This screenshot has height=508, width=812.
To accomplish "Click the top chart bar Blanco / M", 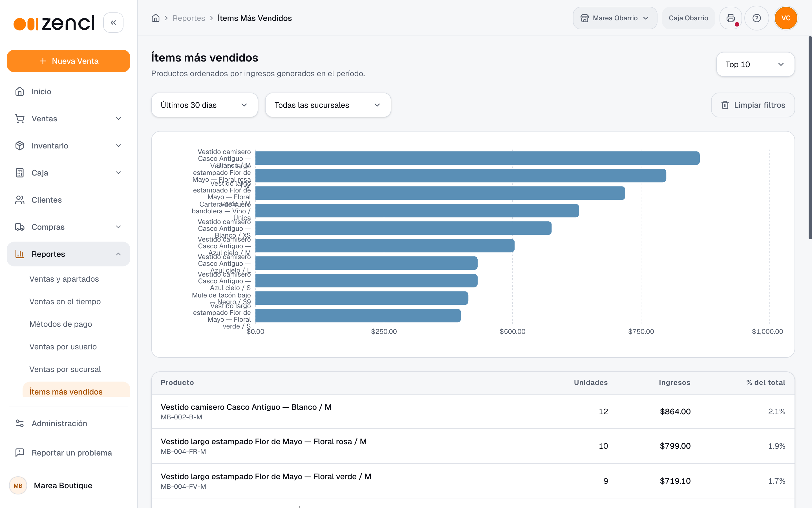I will pyautogui.click(x=477, y=158).
